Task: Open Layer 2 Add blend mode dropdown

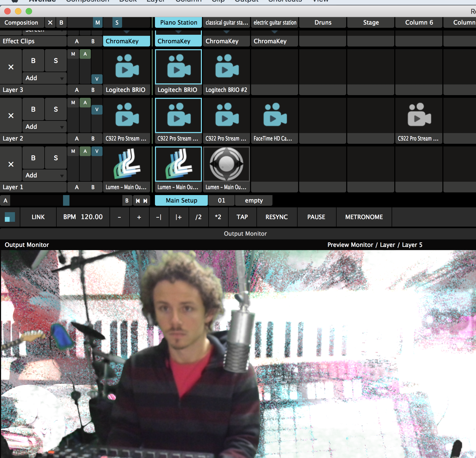Action: click(44, 127)
